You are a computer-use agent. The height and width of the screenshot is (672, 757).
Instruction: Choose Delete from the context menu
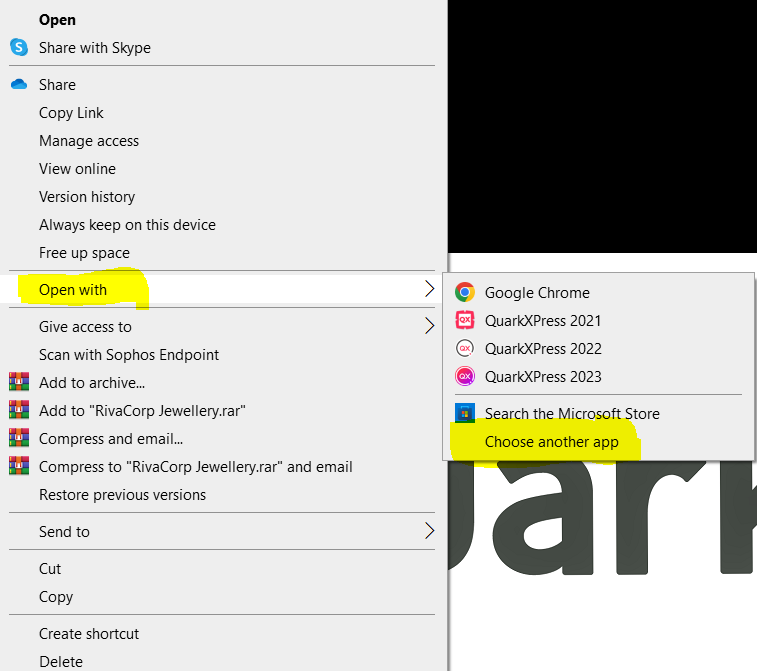222,660
